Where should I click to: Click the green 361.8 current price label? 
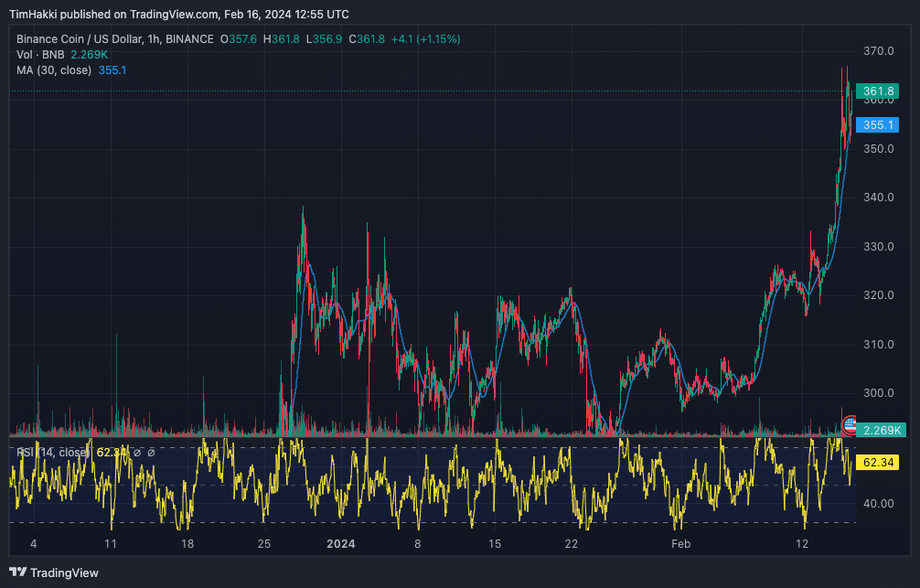click(878, 91)
